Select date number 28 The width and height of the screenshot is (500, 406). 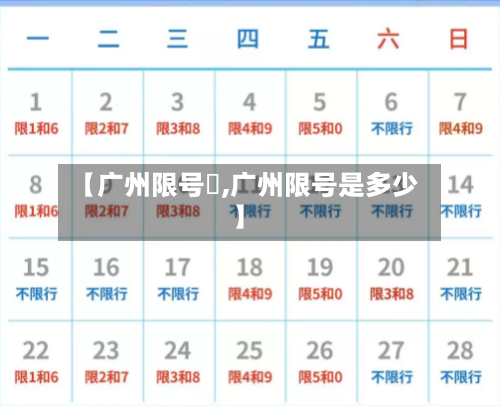pyautogui.click(x=460, y=351)
